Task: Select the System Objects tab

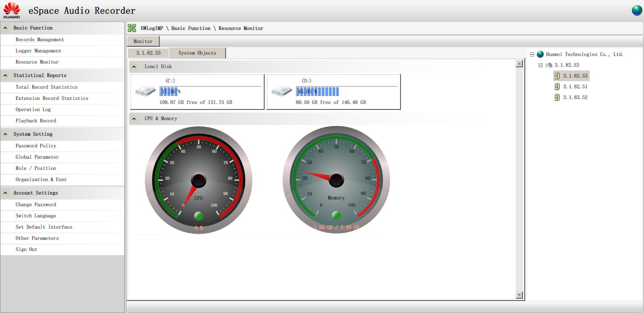Action: coord(197,53)
